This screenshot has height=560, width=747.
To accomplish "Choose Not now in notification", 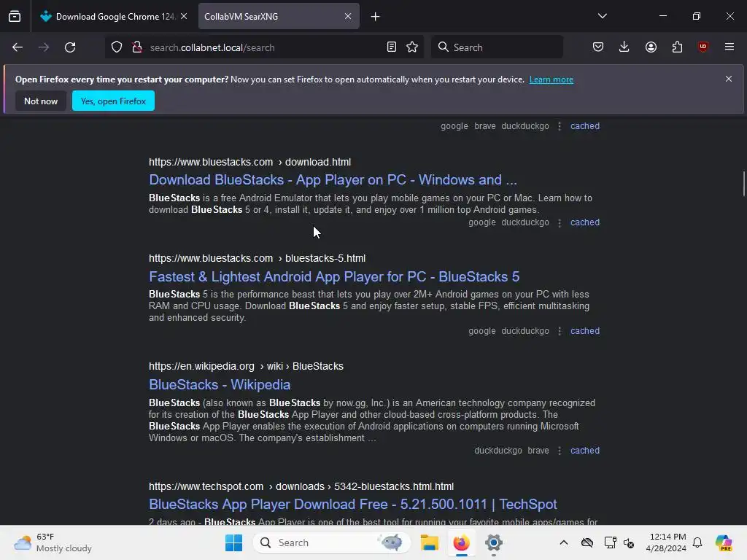I will pyautogui.click(x=41, y=101).
